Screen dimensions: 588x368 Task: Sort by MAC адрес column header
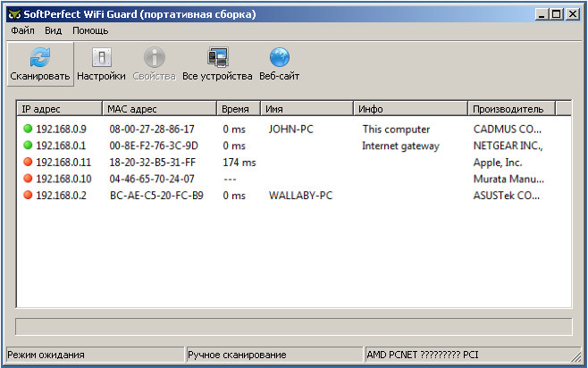160,109
